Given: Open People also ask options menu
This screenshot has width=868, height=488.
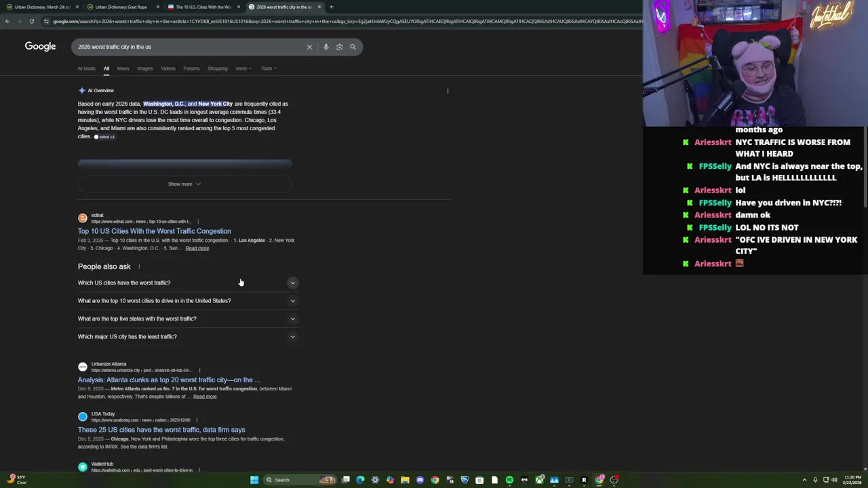Looking at the screenshot, I should pyautogui.click(x=139, y=266).
